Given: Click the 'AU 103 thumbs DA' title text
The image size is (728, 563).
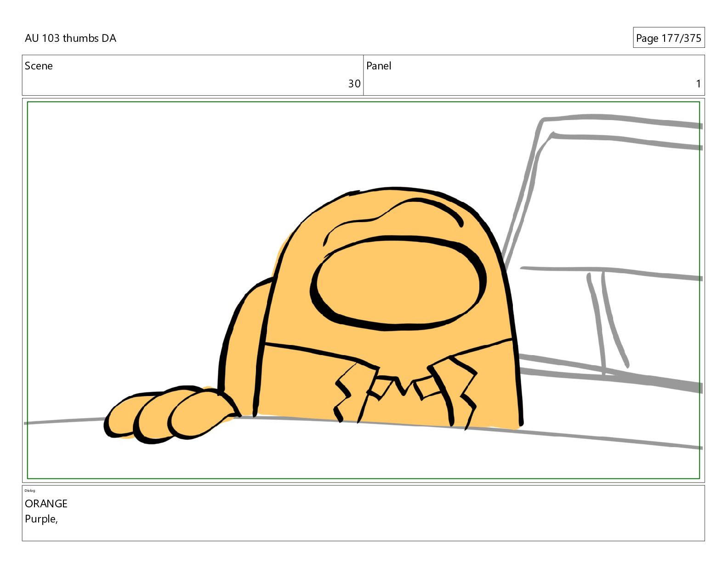Looking at the screenshot, I should pyautogui.click(x=70, y=38).
